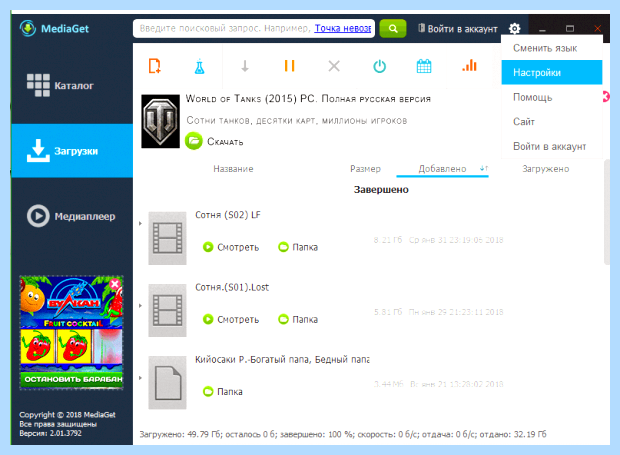The width and height of the screenshot is (620, 455).
Task: Open the Каталог section
Action: click(x=72, y=85)
